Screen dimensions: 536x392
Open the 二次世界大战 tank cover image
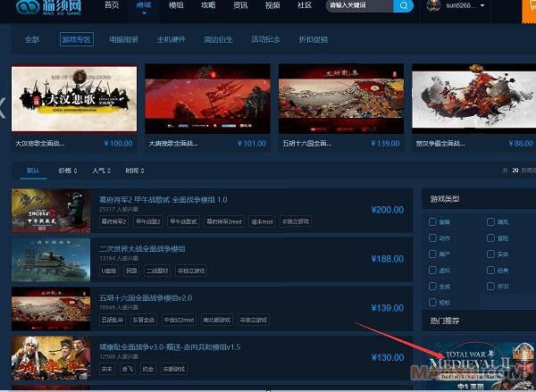pos(50,259)
